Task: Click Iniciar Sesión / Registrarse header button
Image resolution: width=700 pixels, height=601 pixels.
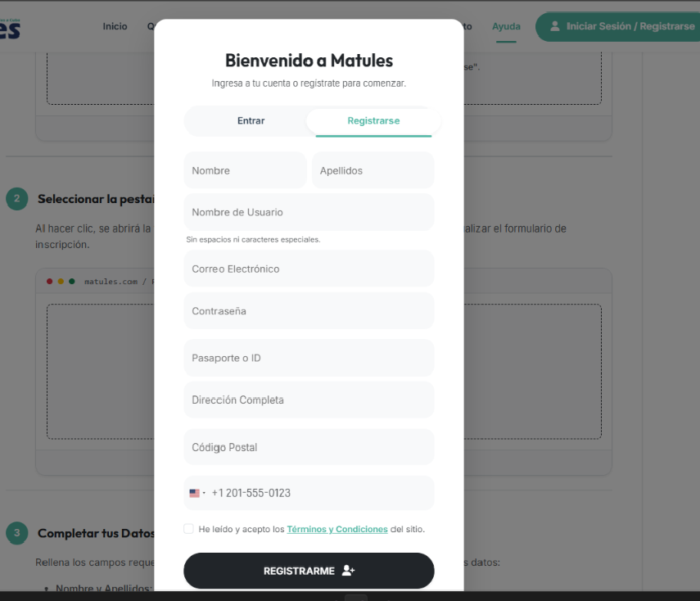Action: pos(618,27)
